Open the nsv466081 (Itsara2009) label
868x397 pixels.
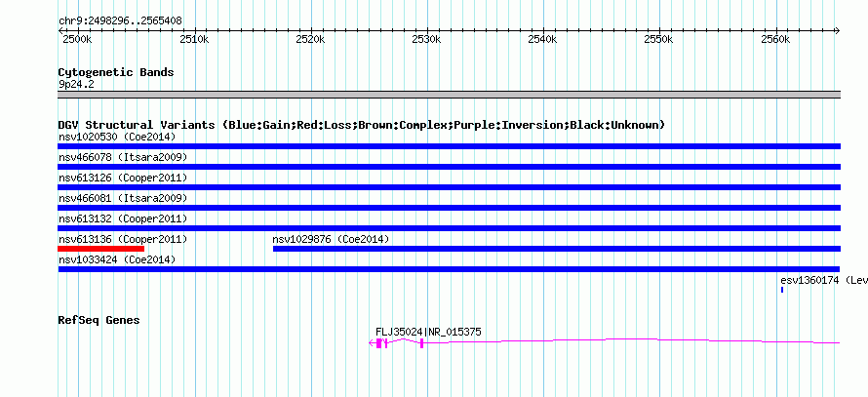pyautogui.click(x=123, y=198)
